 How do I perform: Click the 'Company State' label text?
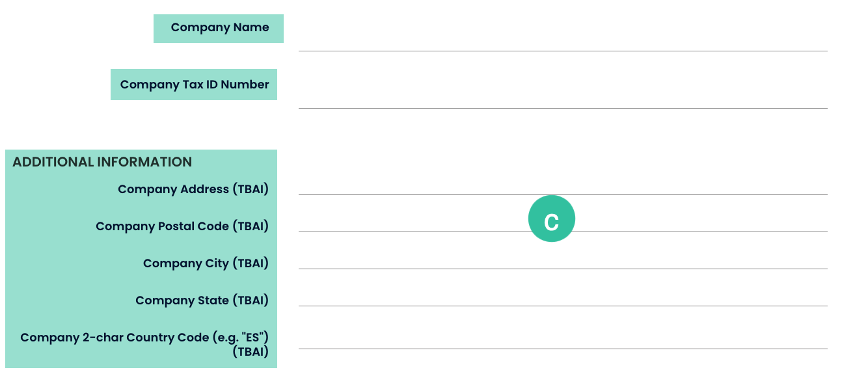[x=182, y=300]
